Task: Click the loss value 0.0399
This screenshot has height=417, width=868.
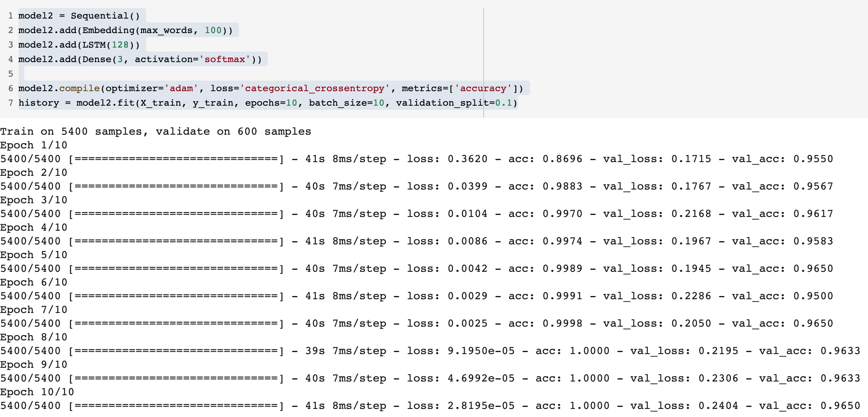Action: click(467, 186)
